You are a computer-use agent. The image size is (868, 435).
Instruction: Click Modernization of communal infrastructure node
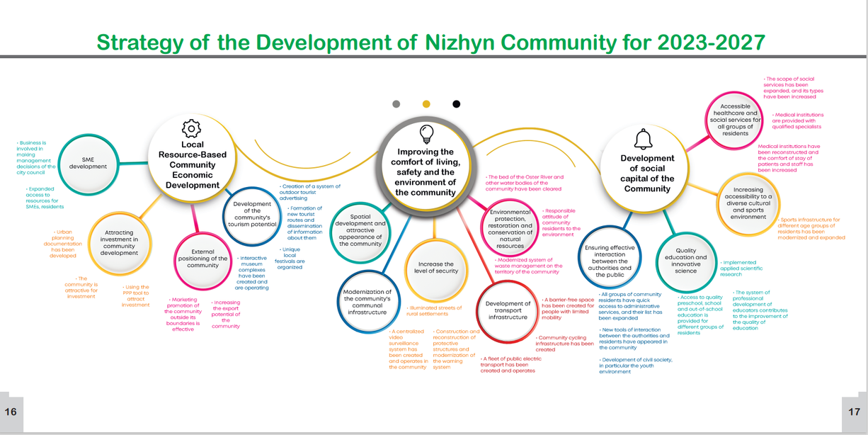(x=367, y=302)
